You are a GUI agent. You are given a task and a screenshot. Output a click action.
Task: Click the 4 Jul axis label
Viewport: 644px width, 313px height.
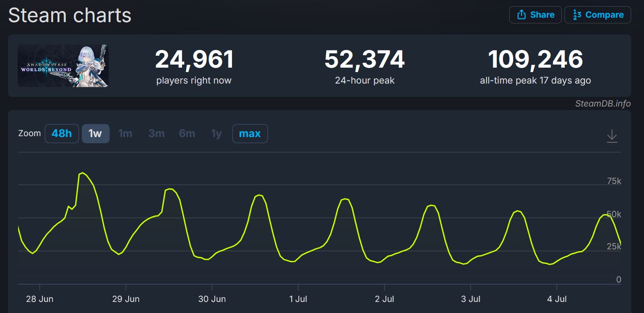click(x=557, y=299)
